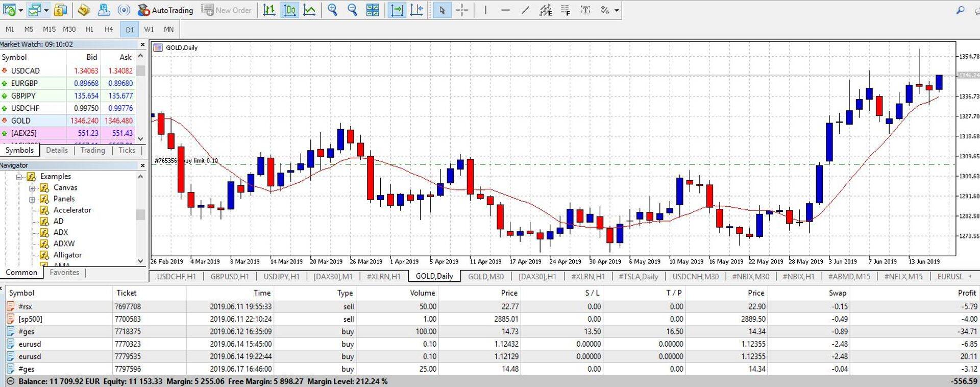Expand the Panels folder
This screenshot has width=980, height=387.
pos(32,199)
